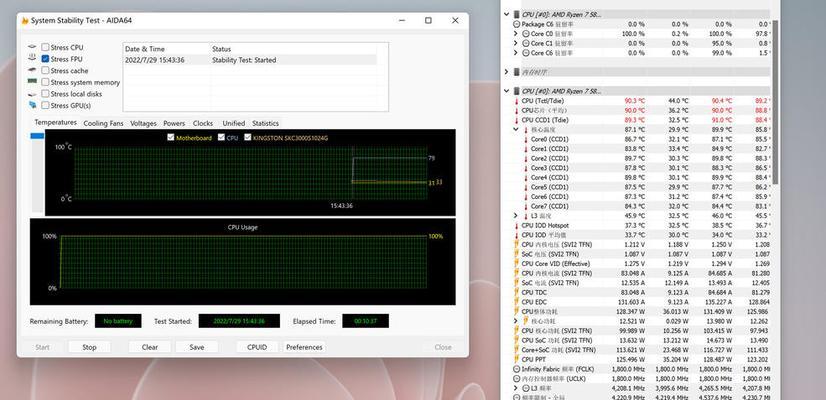Expand the Core C1 residency row
Screen dimensions: 826x400
click(516, 43)
